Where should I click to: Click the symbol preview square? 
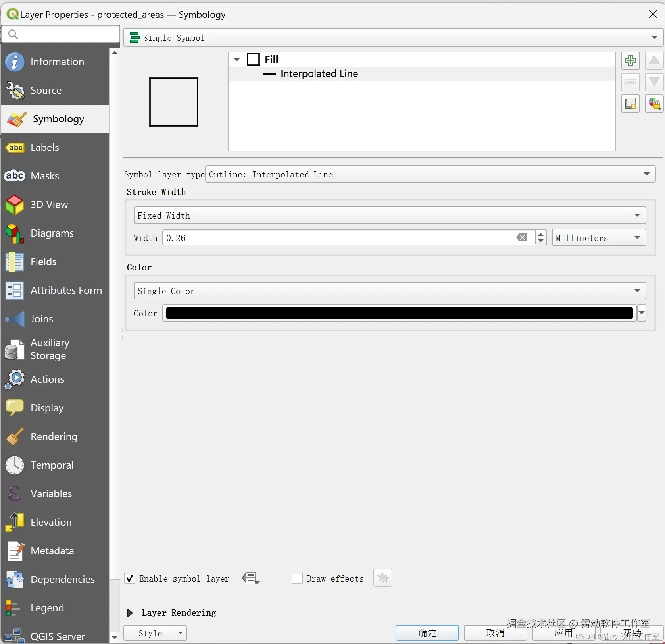click(x=173, y=102)
